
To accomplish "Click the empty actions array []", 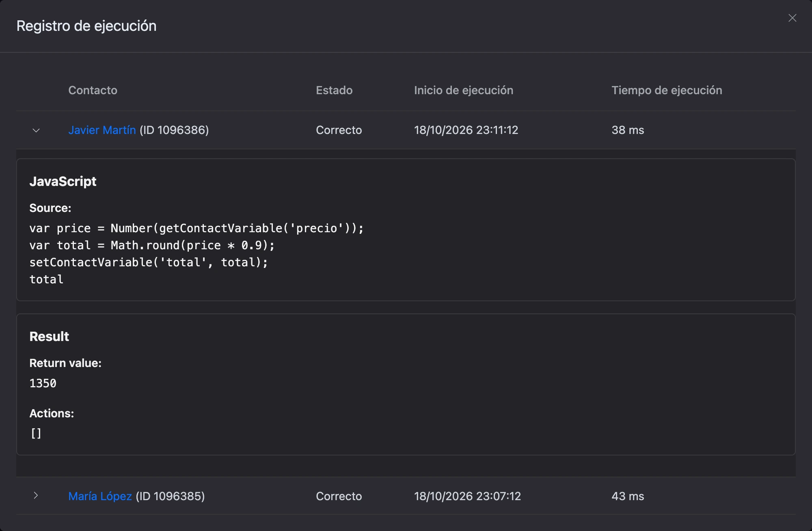I will coord(36,434).
